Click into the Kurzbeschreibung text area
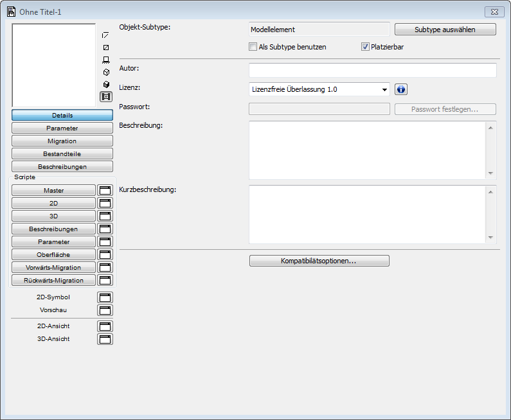The width and height of the screenshot is (511, 420). [367, 214]
